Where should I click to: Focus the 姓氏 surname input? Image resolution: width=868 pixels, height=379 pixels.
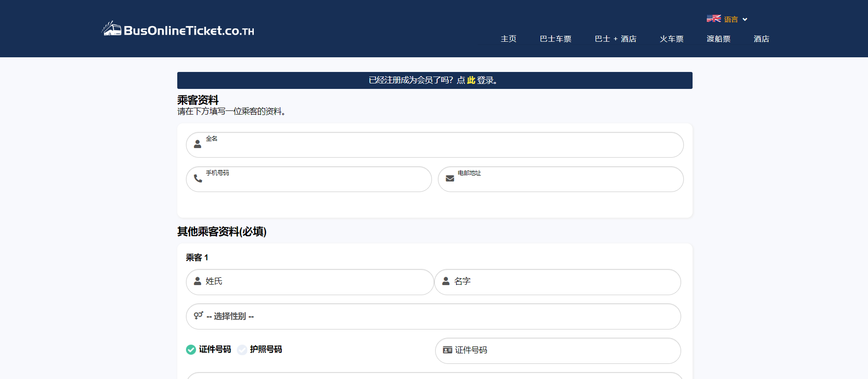tap(310, 282)
